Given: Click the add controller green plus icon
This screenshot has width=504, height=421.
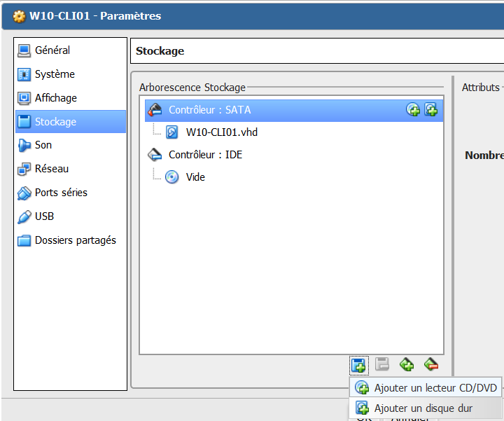Looking at the screenshot, I should point(407,365).
